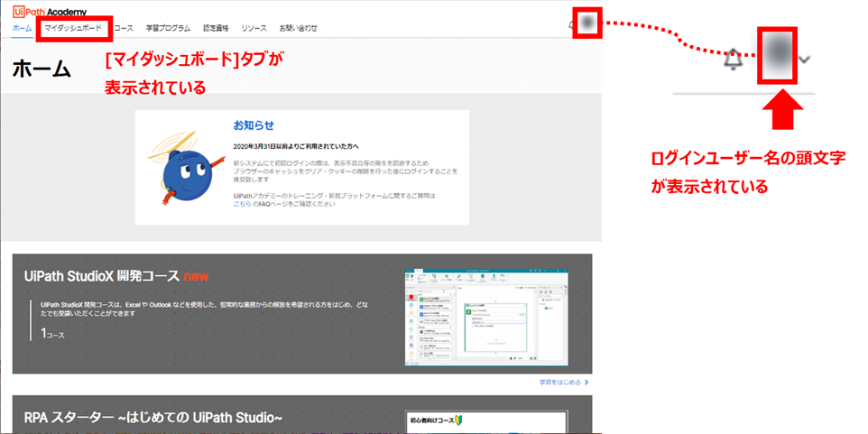Open the お問い合わせ tab
Image resolution: width=868 pixels, height=434 pixels.
[299, 28]
